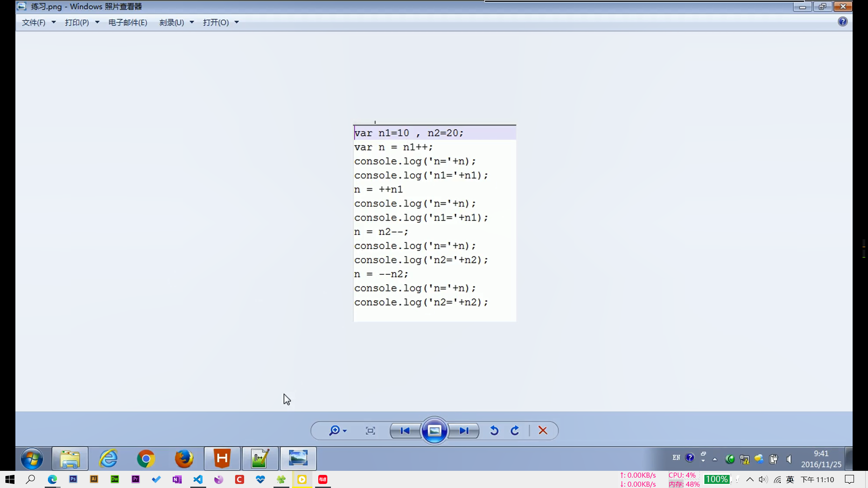Open the blue checkmark To Do app

(156, 479)
